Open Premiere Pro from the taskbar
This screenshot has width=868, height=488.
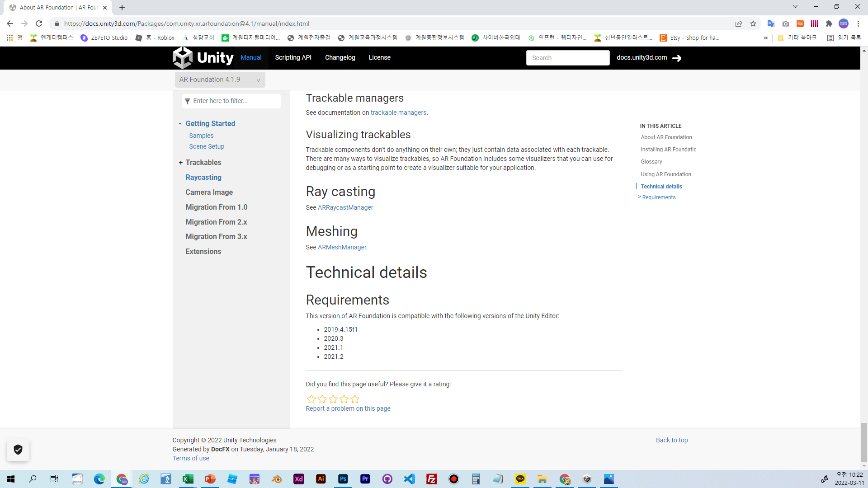point(365,479)
